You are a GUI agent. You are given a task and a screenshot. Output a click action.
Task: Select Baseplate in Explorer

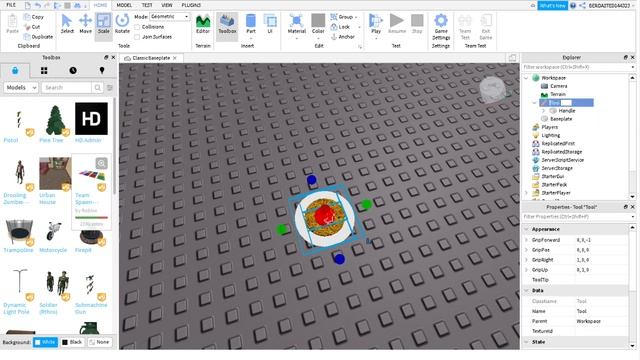click(561, 119)
